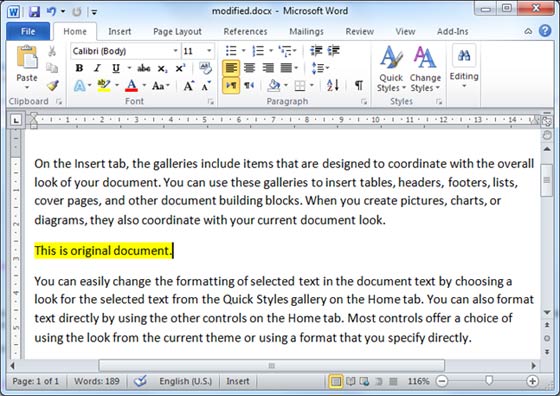Click the Grow Font icon
This screenshot has height=396, width=560.
click(x=189, y=86)
